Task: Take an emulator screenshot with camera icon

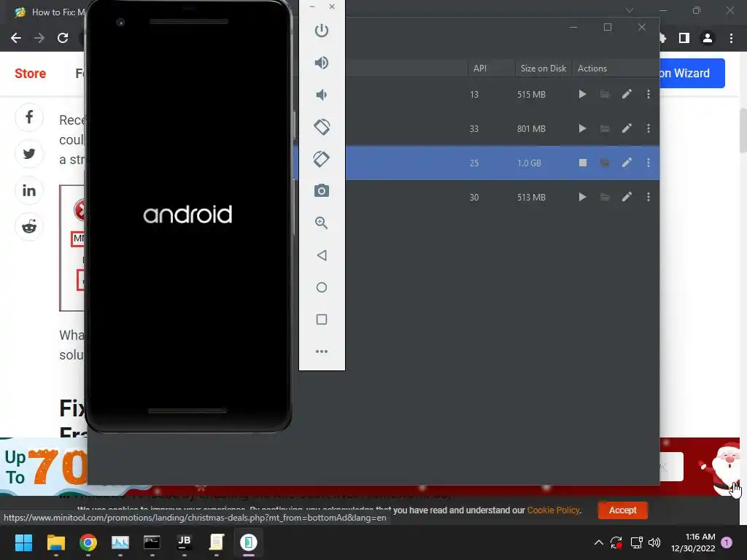Action: click(x=322, y=191)
